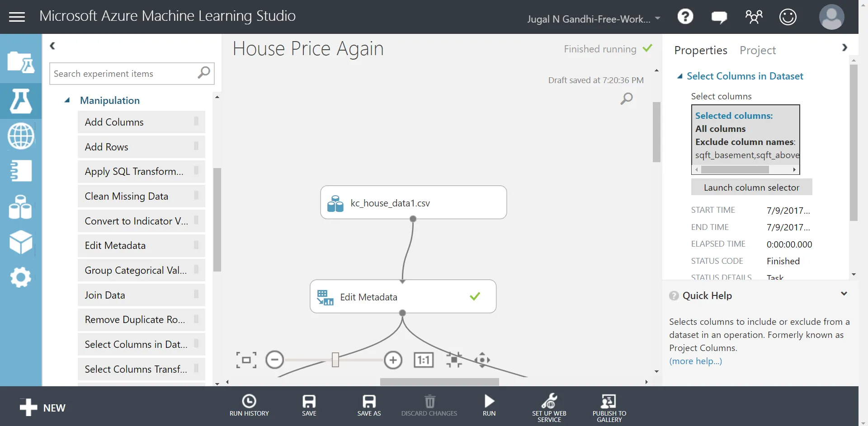This screenshot has height=426, width=868.
Task: Select Join Data module in list
Action: [x=142, y=295]
